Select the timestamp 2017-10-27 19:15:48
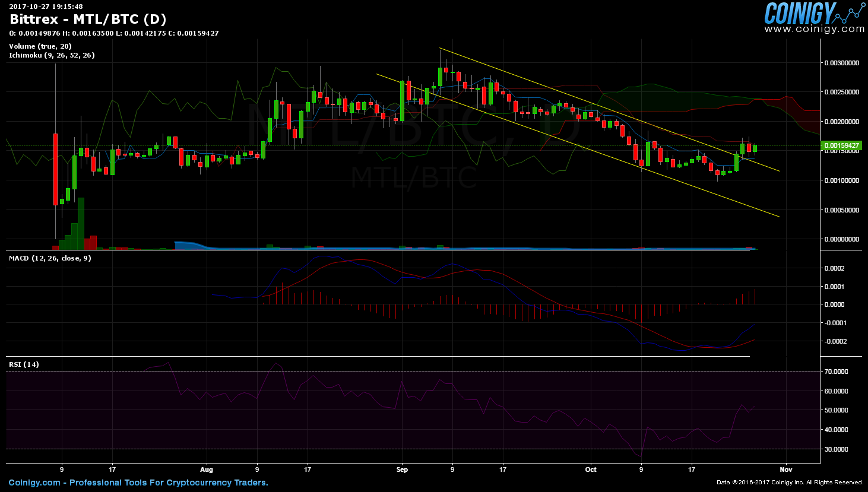This screenshot has width=868, height=492. tap(46, 7)
